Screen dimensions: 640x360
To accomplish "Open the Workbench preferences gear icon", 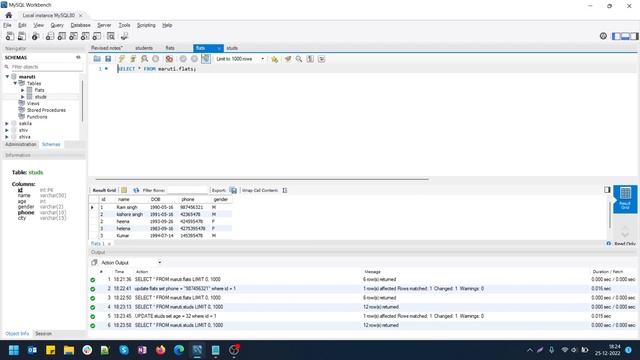I will pos(603,36).
